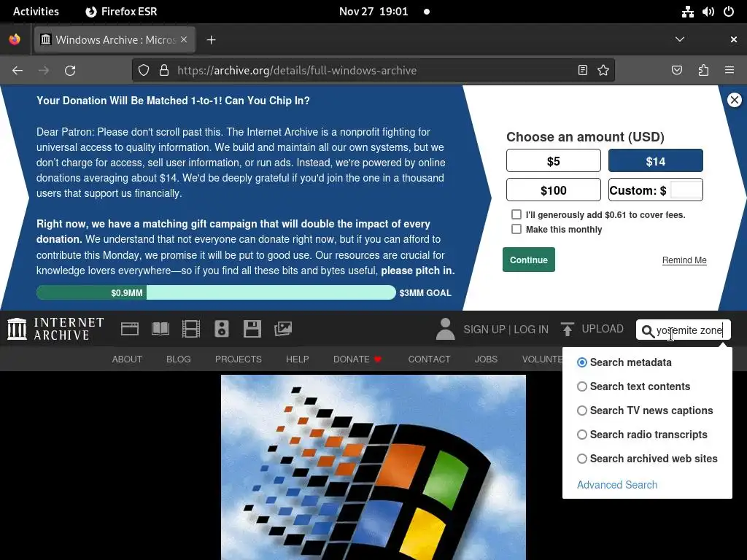Open the Web (Wayback) icon

130,329
